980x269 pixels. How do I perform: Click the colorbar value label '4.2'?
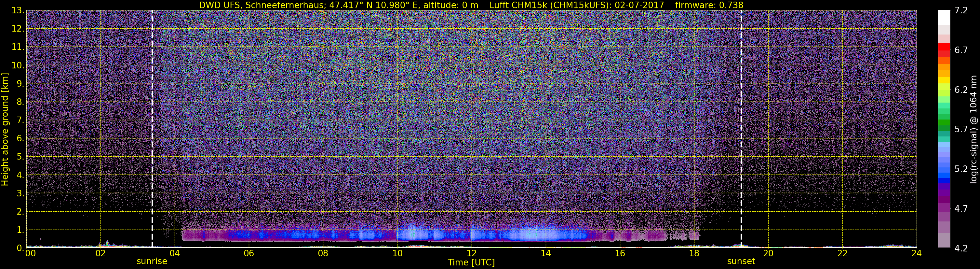click(x=961, y=248)
